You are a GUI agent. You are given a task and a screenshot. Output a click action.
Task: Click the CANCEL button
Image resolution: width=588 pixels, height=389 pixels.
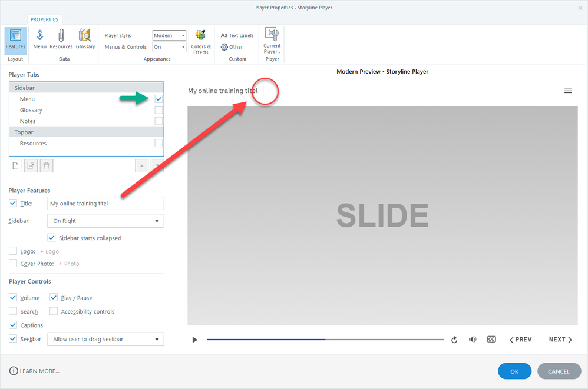[x=559, y=371]
